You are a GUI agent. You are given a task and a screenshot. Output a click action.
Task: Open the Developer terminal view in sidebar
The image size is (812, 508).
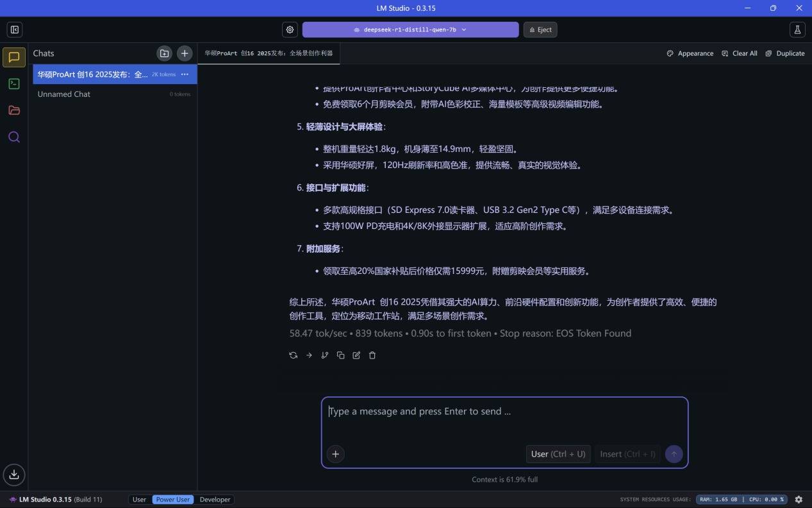pos(14,83)
